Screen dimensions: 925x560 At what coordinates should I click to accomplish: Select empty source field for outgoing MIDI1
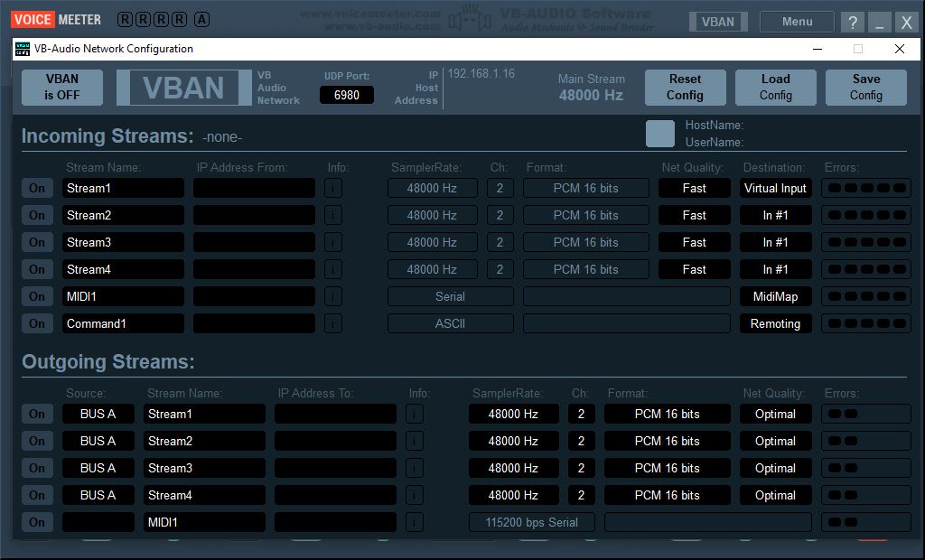click(98, 523)
